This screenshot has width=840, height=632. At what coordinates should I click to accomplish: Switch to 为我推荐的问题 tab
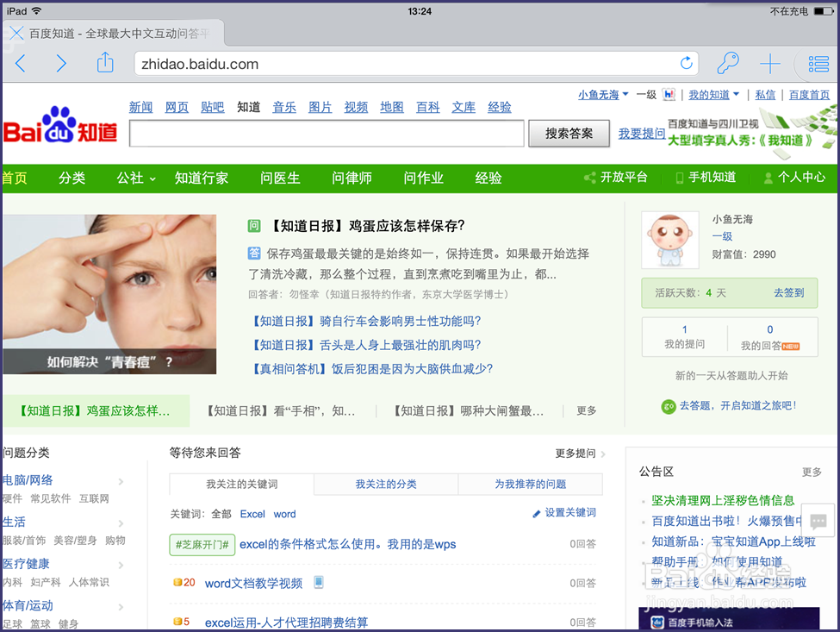point(531,484)
